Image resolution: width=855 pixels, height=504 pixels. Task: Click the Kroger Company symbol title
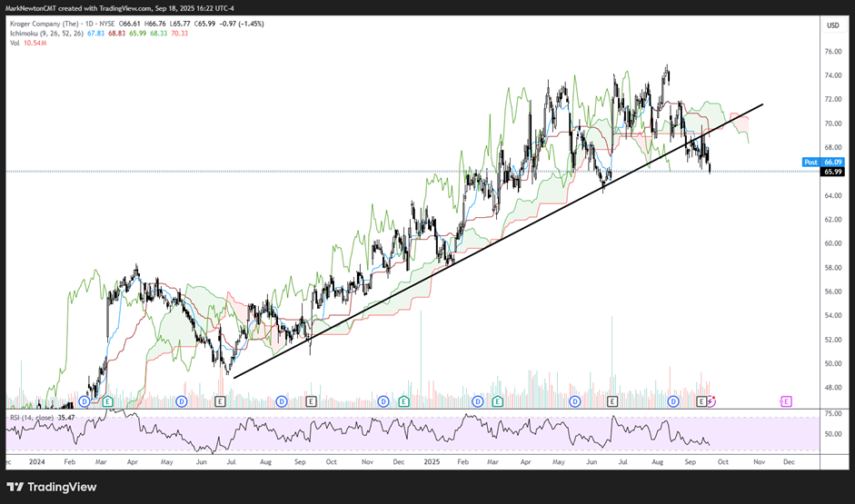coord(47,24)
